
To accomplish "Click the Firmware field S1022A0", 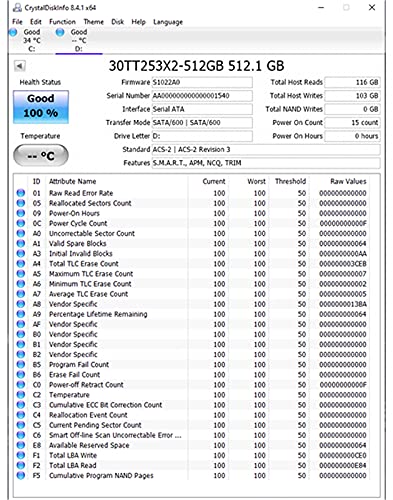I will click(x=202, y=82).
